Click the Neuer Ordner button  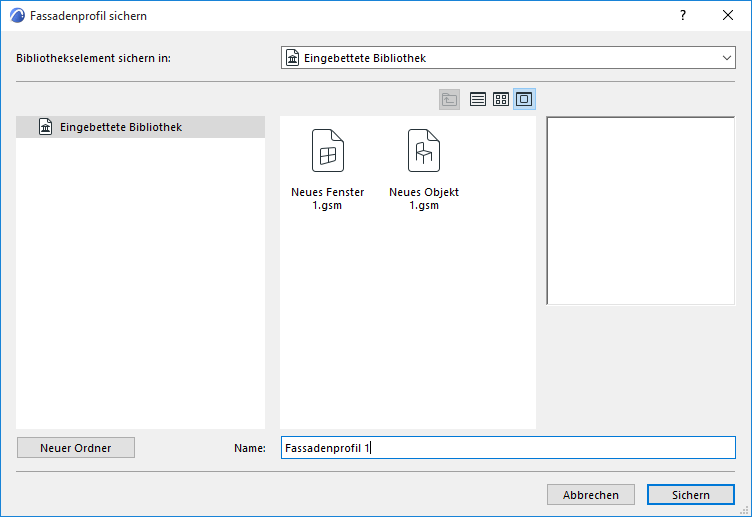coord(76,448)
